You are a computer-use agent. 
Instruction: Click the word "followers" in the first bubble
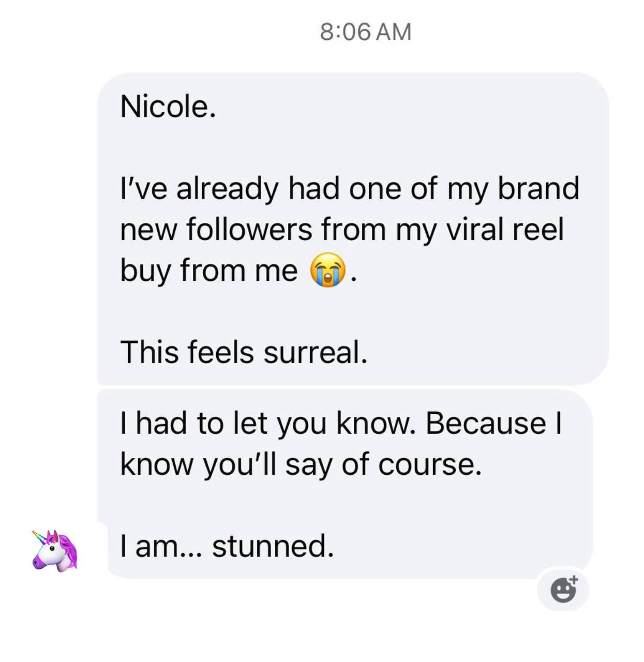pos(249,229)
